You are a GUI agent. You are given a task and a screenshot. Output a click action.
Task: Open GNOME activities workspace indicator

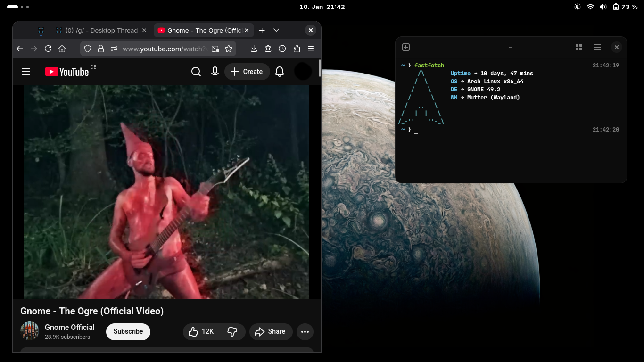click(x=18, y=7)
